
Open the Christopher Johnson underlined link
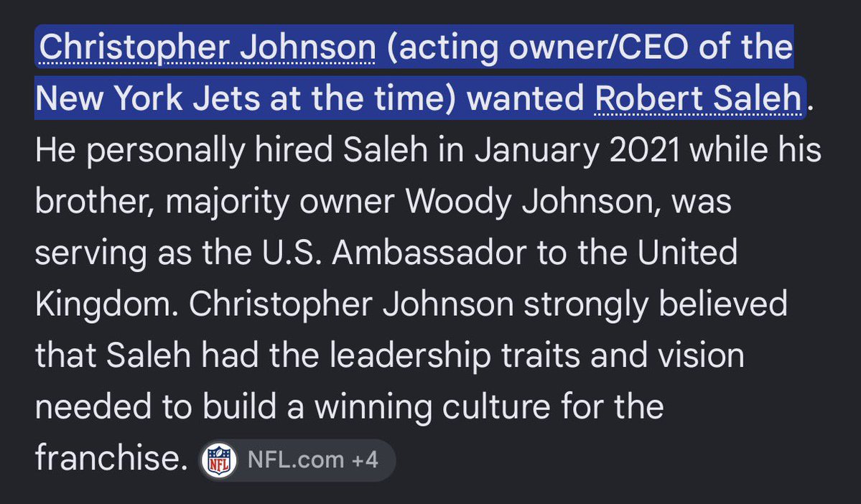coord(208,48)
